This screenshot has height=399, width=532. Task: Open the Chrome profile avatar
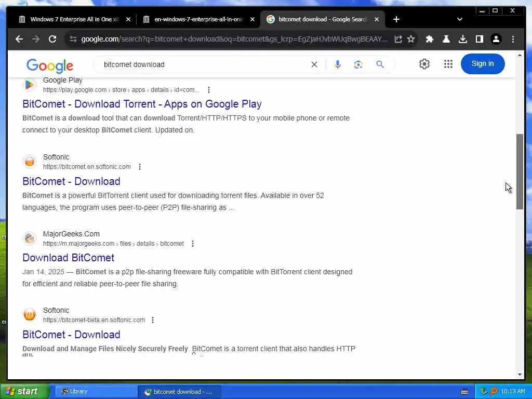496,39
